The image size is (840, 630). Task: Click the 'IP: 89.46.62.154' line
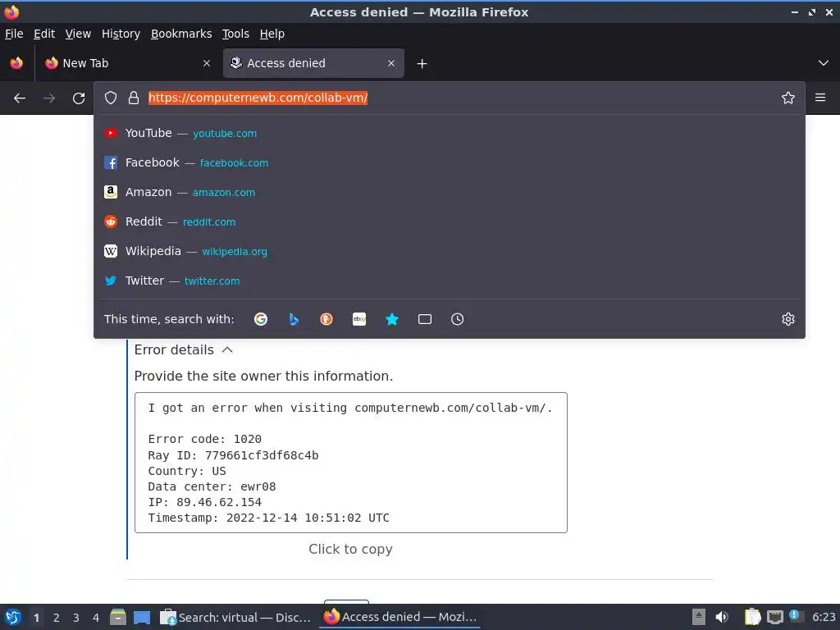pyautogui.click(x=204, y=502)
